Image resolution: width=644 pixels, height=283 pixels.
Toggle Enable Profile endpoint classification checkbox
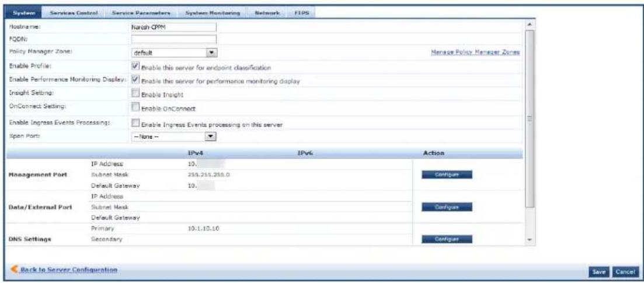(x=135, y=66)
